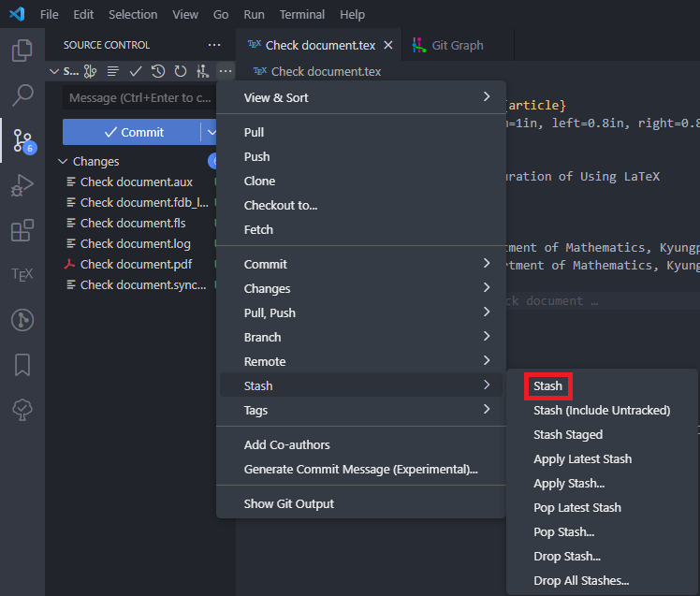The image size is (700, 596).
Task: Expand the Branch submenu
Action: [x=360, y=337]
